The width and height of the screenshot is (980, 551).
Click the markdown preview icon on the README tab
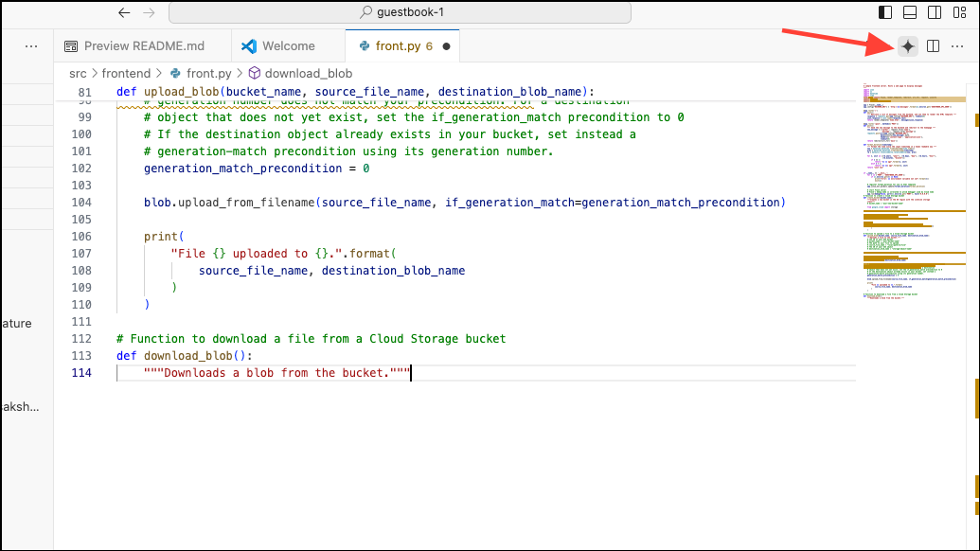coord(71,44)
